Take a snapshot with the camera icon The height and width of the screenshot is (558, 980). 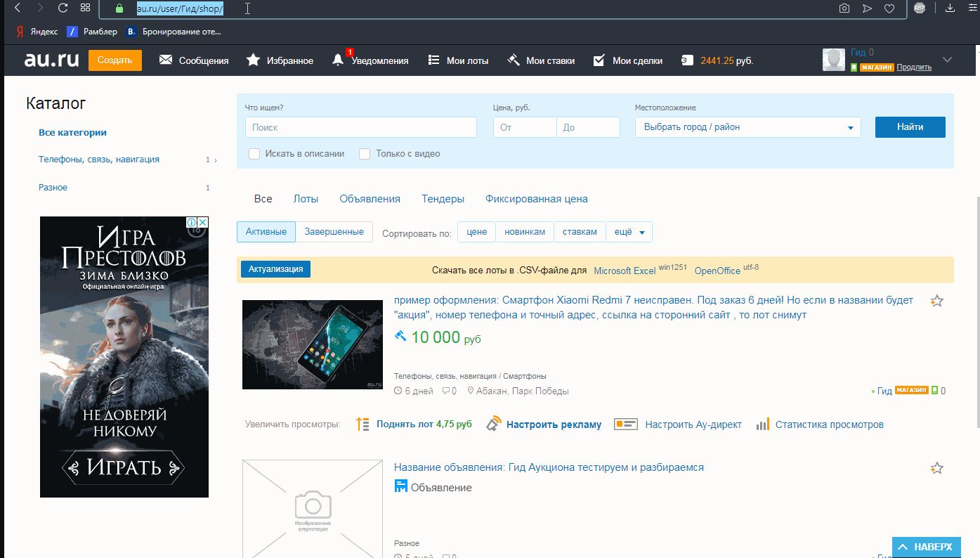tap(844, 8)
